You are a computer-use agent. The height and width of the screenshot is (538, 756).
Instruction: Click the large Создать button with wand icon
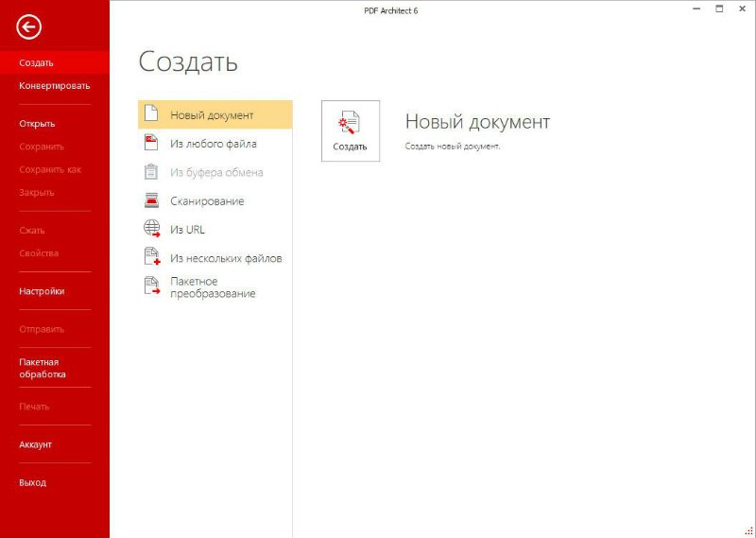pos(351,130)
